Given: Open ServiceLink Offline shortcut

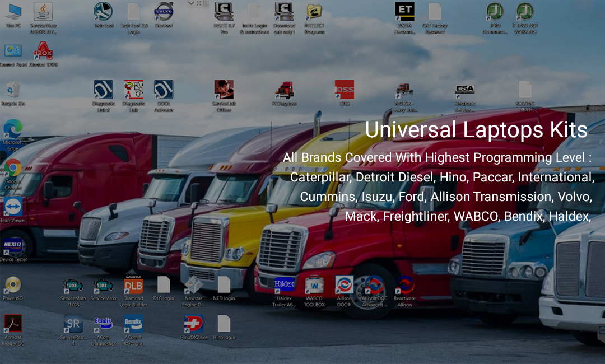Looking at the screenshot, I should (x=224, y=96).
